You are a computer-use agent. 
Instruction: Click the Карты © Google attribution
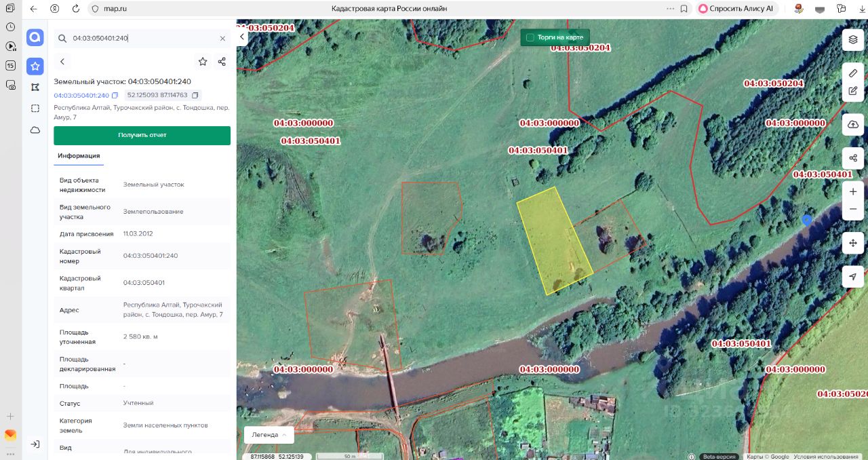768,457
